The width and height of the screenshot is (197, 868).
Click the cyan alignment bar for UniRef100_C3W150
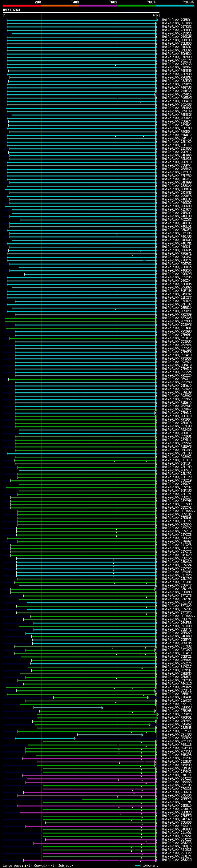tap(86, 558)
